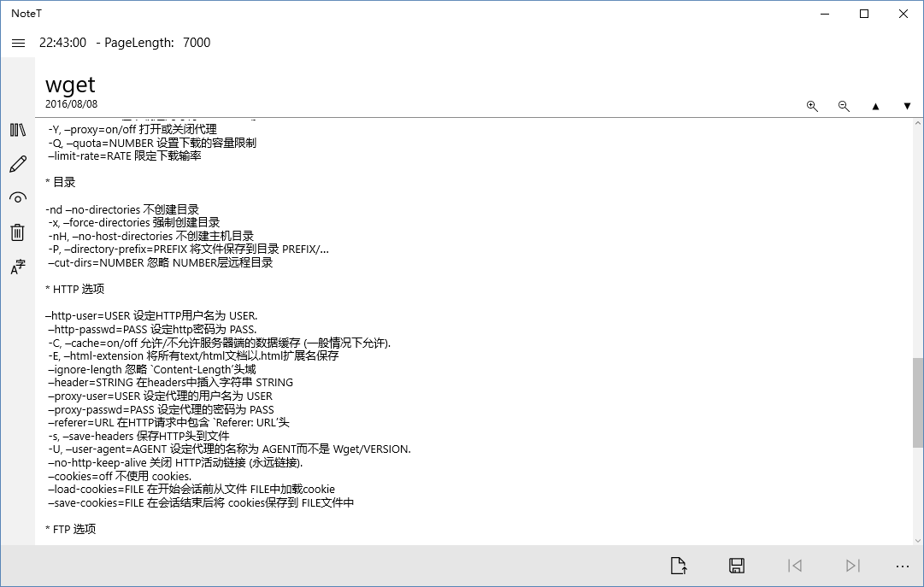Click the '* FTP 选项' heading

pyautogui.click(x=71, y=529)
